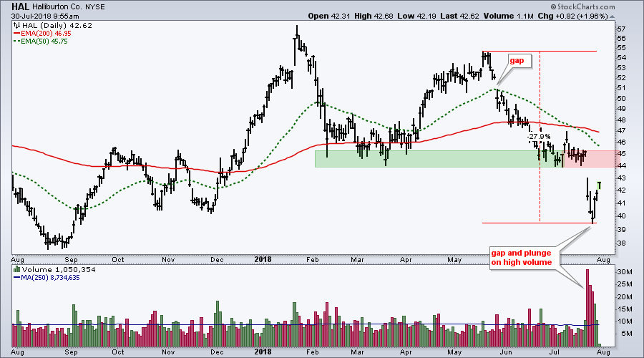Click the price bars icon beside HAL (Daily)

tap(17, 26)
